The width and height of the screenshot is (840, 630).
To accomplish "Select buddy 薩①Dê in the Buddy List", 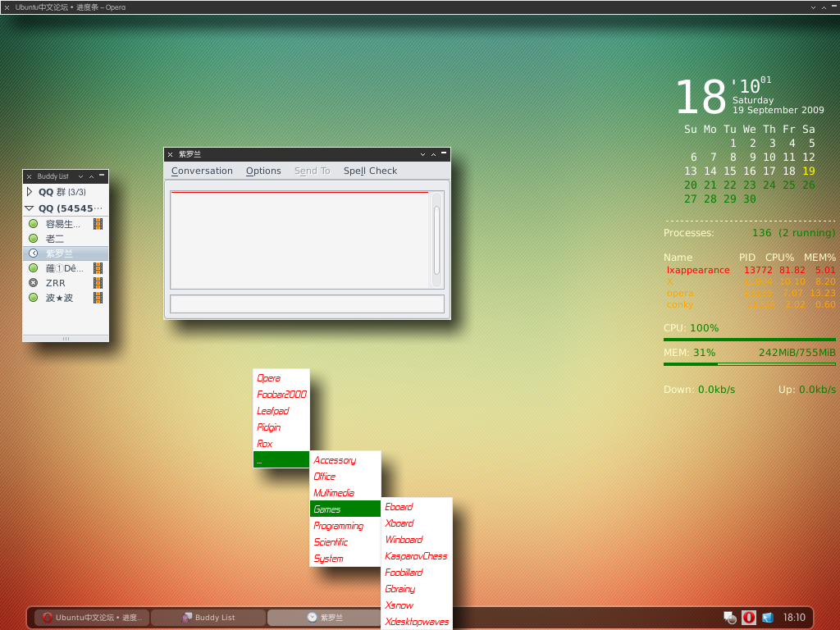I will tap(66, 268).
